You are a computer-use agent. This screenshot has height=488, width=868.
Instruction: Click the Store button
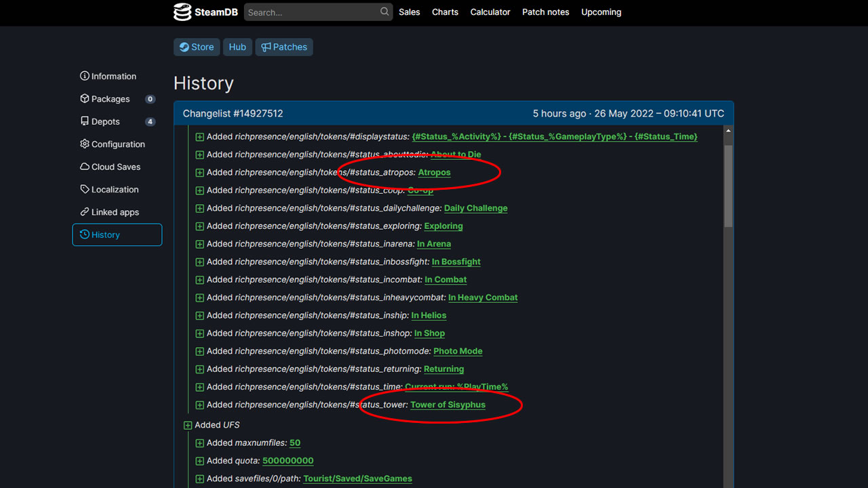197,47
